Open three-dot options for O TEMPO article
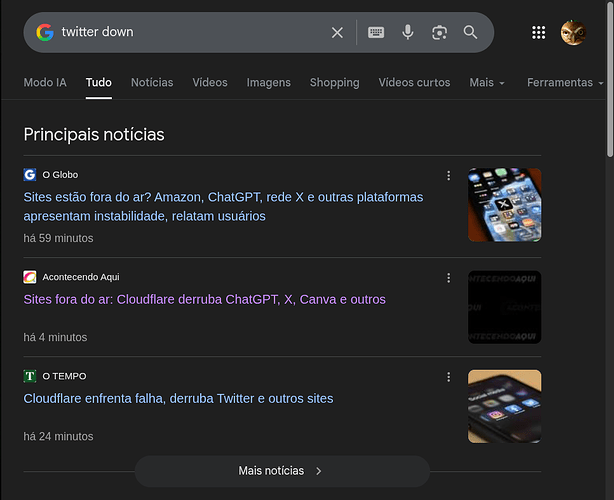Screen dimensions: 614x500 (448, 376)
